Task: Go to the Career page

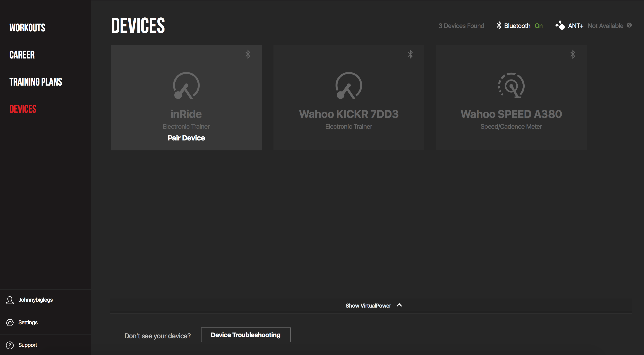Action: click(22, 55)
